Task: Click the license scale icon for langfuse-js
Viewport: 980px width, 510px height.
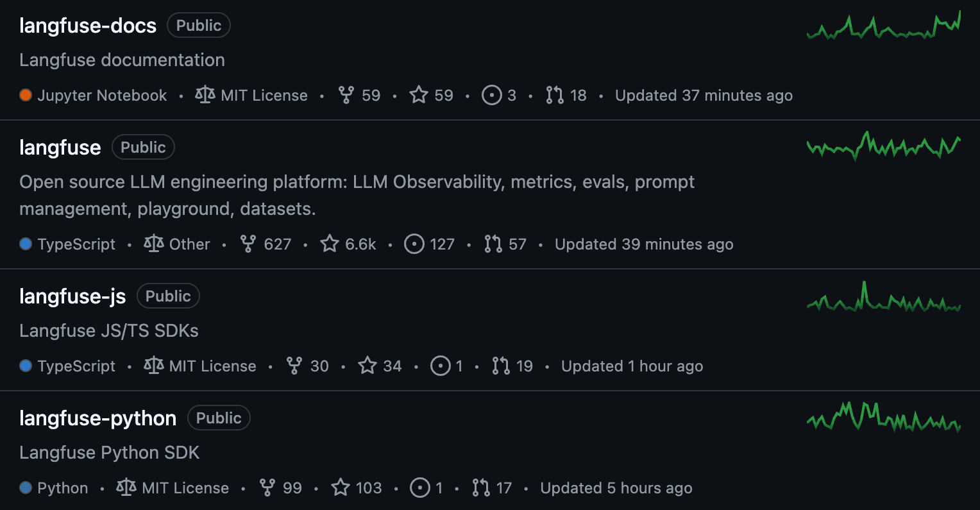Action: tap(154, 366)
